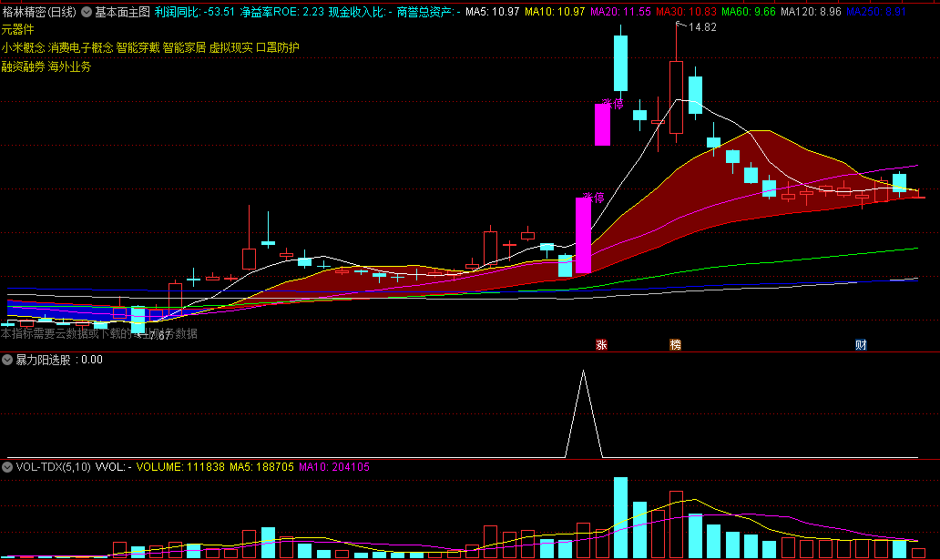Open the 消费电子概念 concept tag
The width and height of the screenshot is (940, 560).
point(80,47)
